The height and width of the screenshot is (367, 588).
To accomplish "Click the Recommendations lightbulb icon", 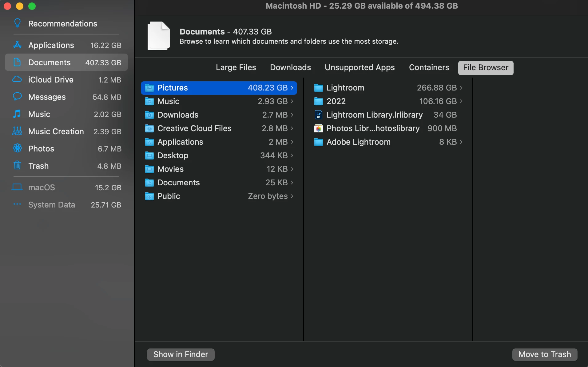I will (x=18, y=23).
